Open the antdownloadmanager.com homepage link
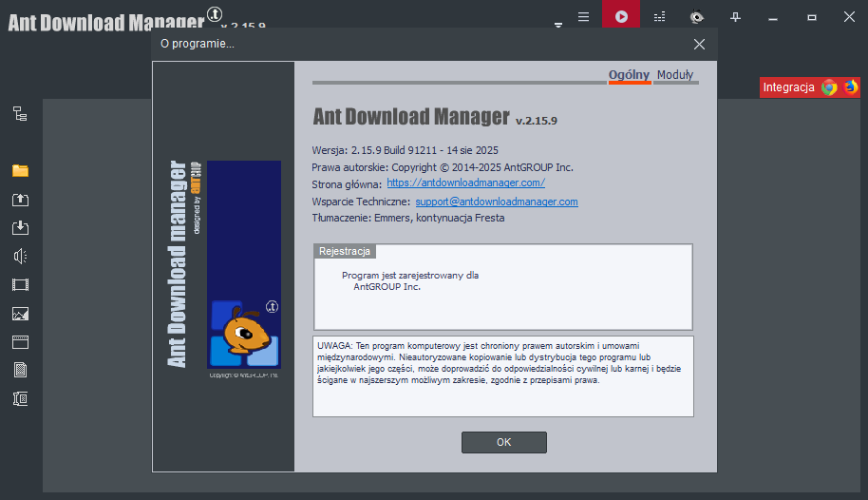The image size is (868, 500). (465, 183)
